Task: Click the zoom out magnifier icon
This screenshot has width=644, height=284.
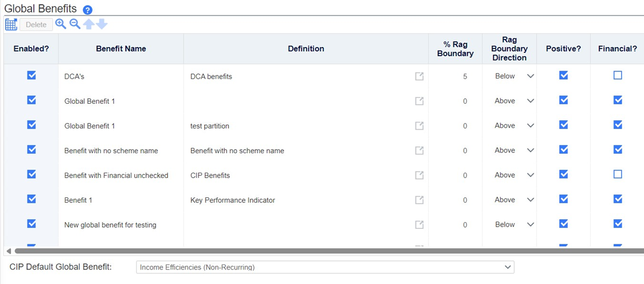Action: coord(75,24)
